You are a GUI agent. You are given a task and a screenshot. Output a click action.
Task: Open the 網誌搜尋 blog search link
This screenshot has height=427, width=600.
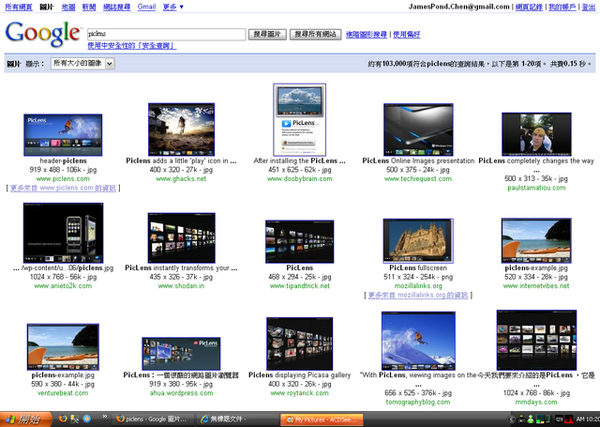point(117,7)
